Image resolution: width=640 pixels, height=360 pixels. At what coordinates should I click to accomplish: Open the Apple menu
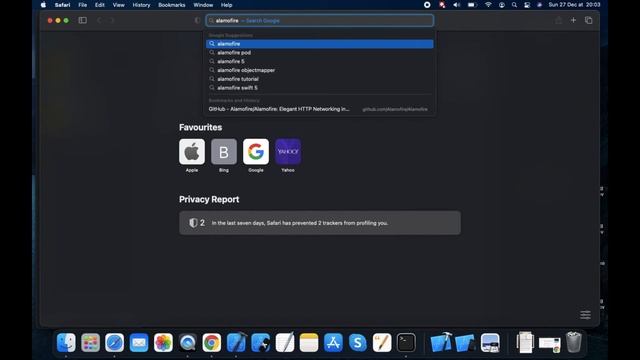43,5
